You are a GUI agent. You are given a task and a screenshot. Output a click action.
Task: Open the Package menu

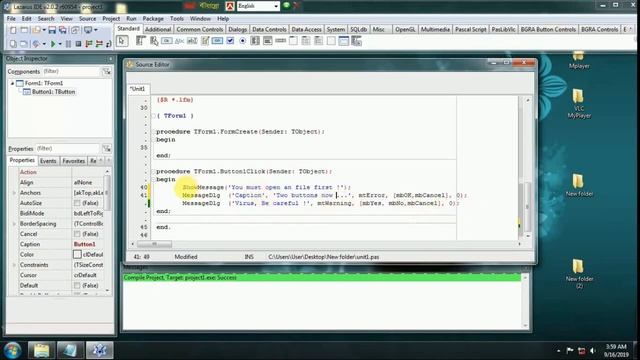coord(153,19)
